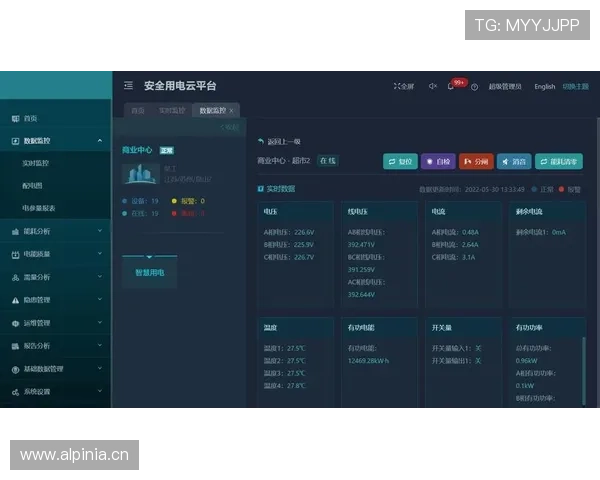Viewport: 600px width, 480px height.
Task: Click the 剩余电流1: 0mA reading
Action: pos(541,232)
